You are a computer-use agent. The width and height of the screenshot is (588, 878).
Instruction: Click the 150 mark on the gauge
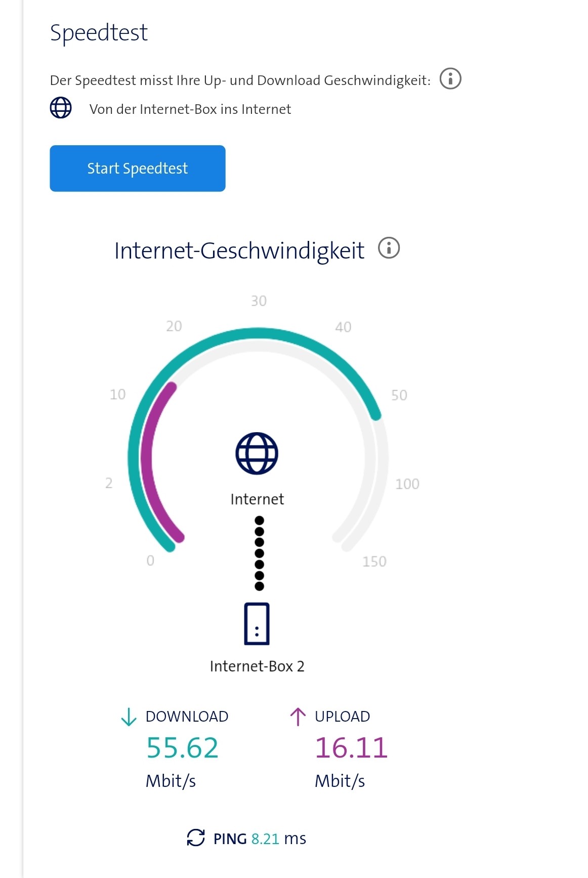click(x=374, y=561)
